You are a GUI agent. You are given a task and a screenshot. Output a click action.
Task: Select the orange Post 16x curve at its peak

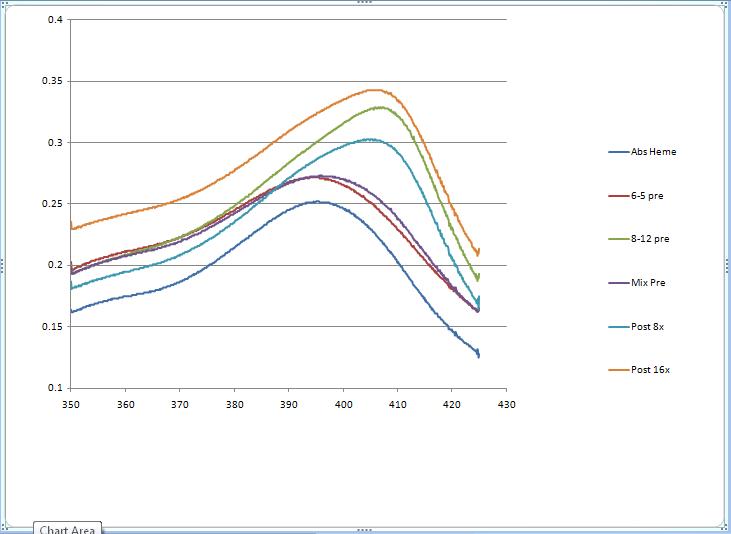376,90
